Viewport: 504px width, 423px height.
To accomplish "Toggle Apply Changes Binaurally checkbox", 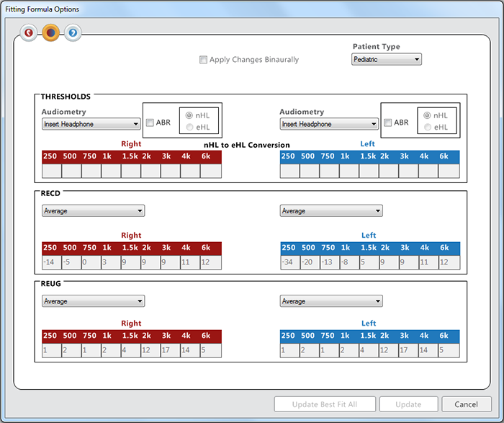I will point(203,60).
